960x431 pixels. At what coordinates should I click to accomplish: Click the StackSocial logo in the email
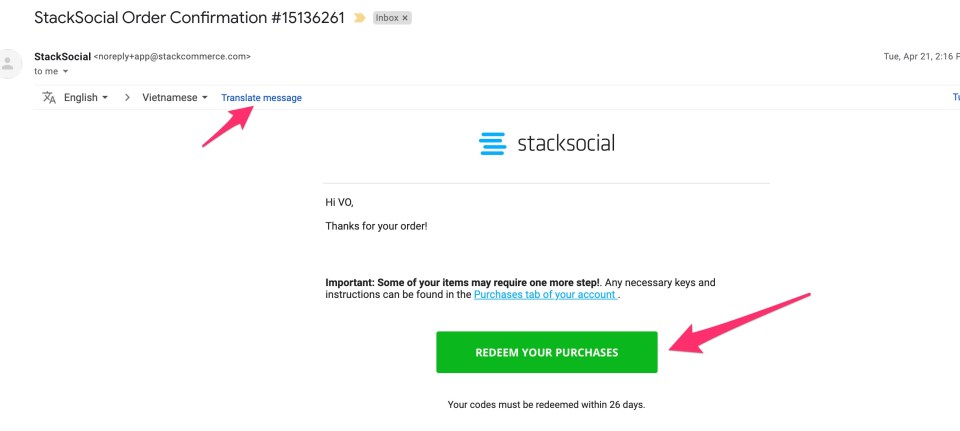547,143
